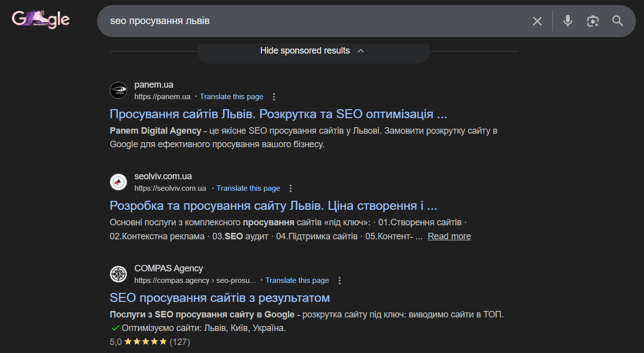Click the panem.ua site favicon

pos(118,90)
